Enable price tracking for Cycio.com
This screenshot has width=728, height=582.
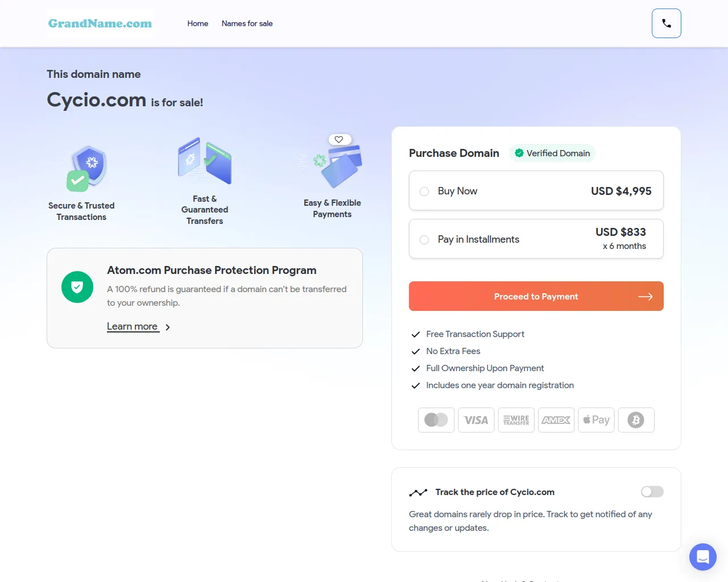tap(652, 492)
